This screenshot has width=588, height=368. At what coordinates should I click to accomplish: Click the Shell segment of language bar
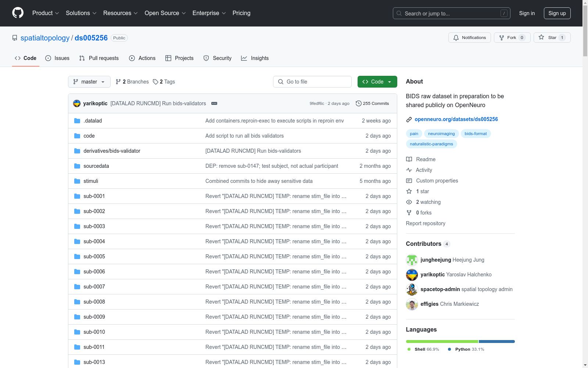442,342
